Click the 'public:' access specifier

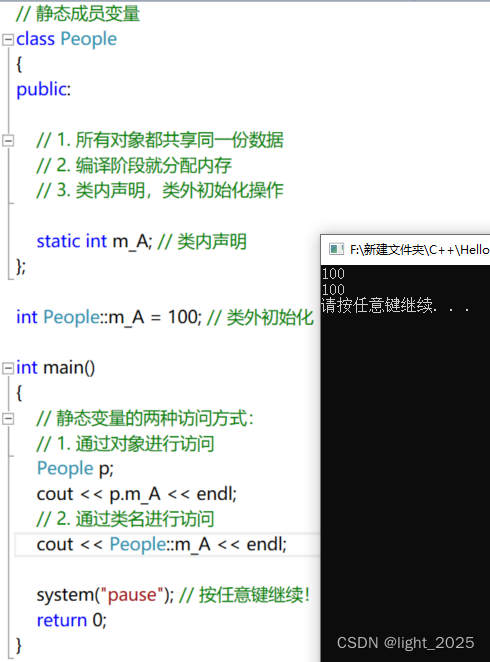pos(43,89)
